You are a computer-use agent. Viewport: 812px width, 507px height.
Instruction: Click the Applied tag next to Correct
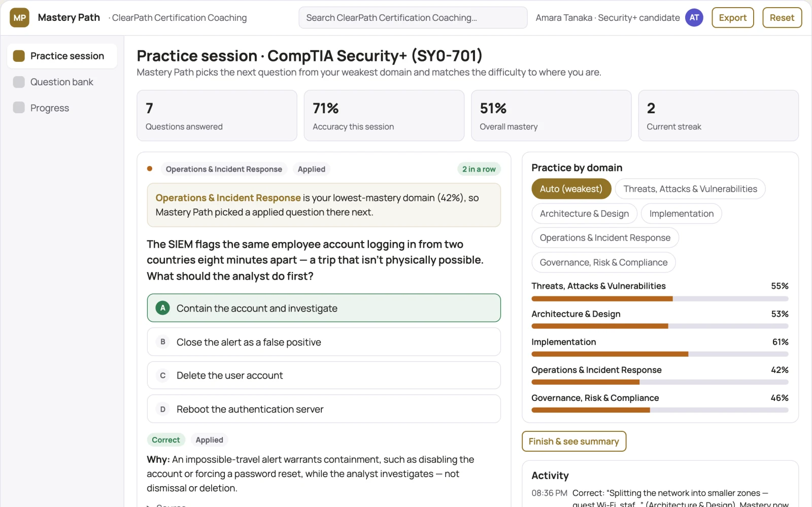pos(210,440)
